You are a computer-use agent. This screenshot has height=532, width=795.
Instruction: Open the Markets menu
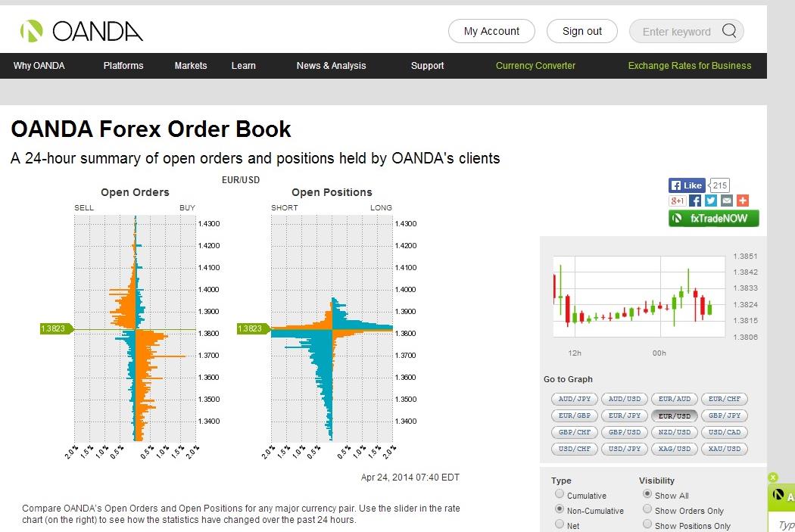[191, 66]
